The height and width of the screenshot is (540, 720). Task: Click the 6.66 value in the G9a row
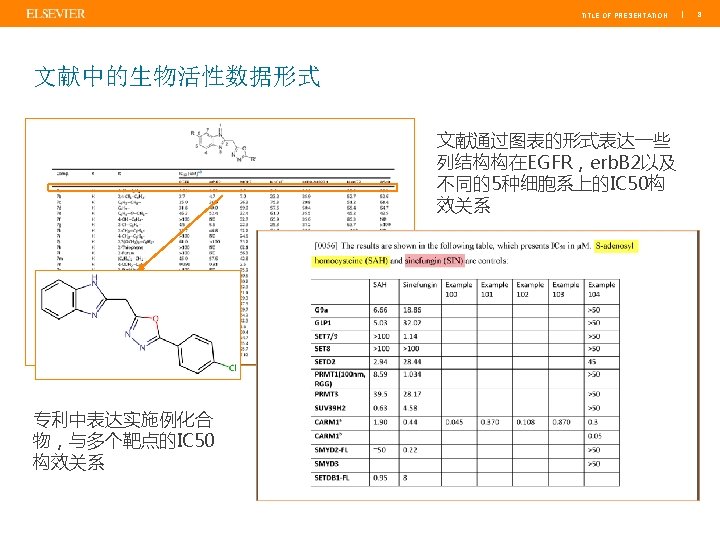(x=380, y=310)
